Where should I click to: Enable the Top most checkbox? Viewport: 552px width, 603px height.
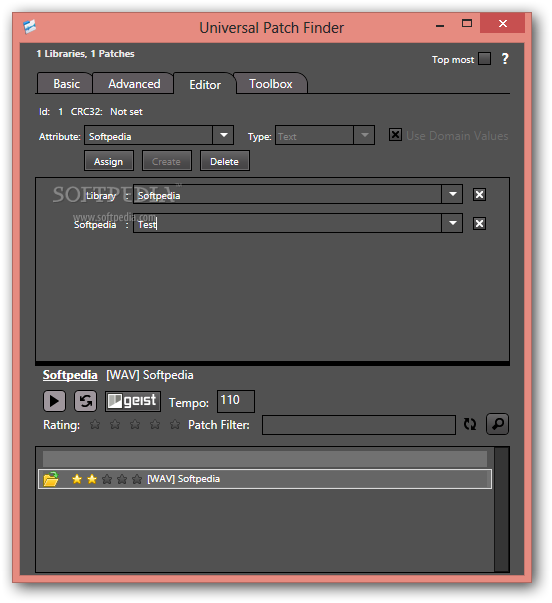coord(485,59)
